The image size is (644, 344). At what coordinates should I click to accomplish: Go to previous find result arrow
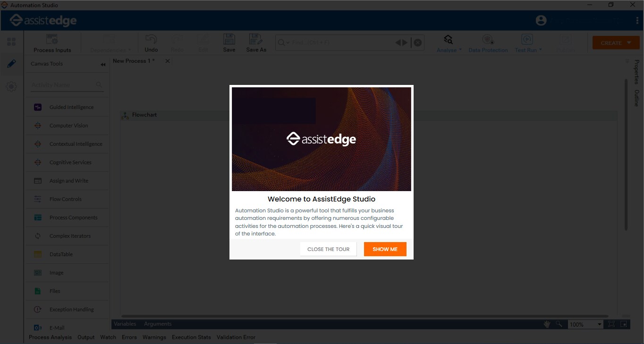pos(398,42)
